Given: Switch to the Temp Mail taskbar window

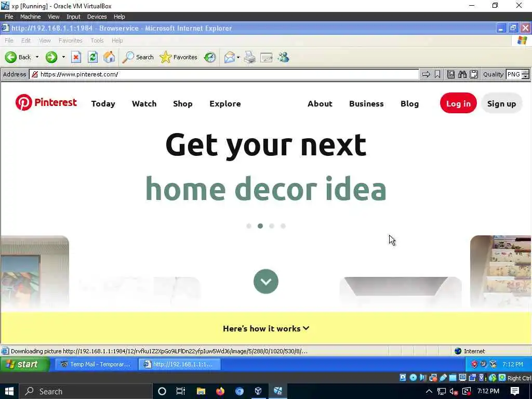Looking at the screenshot, I should [96, 364].
